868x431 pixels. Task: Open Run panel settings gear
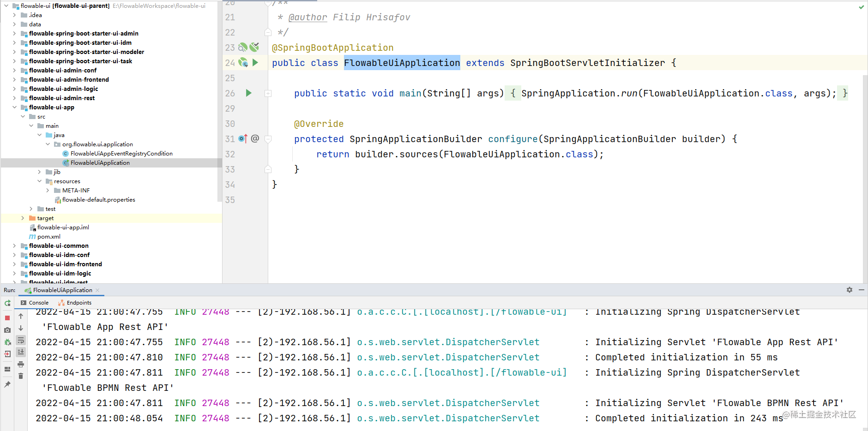850,290
